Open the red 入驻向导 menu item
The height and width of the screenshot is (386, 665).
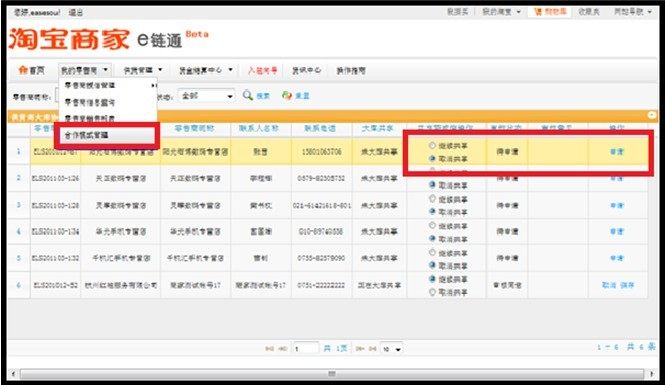[x=263, y=70]
